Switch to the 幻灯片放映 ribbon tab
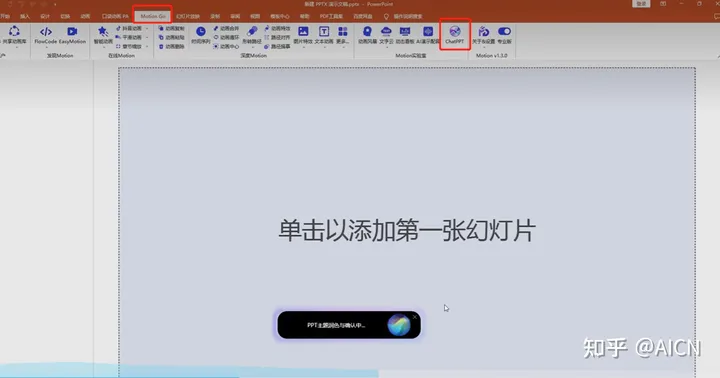This screenshot has height=378, width=720. tap(188, 16)
